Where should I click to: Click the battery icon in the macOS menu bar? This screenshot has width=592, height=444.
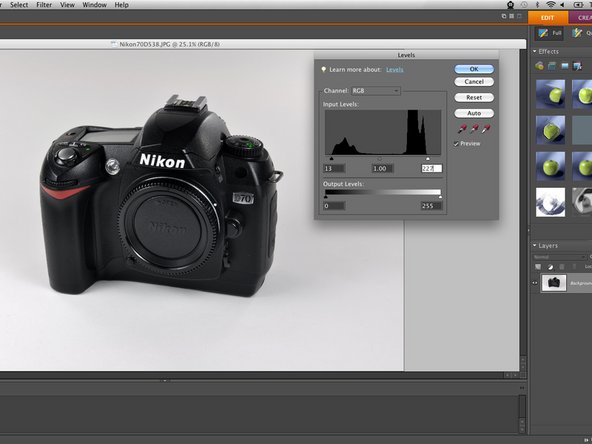pos(578,5)
